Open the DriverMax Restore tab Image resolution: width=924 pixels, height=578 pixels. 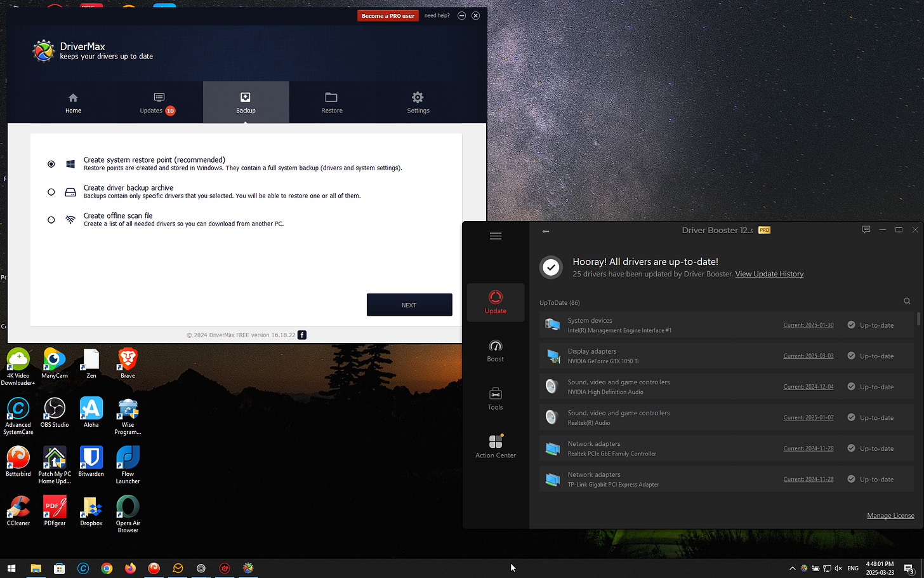click(331, 102)
